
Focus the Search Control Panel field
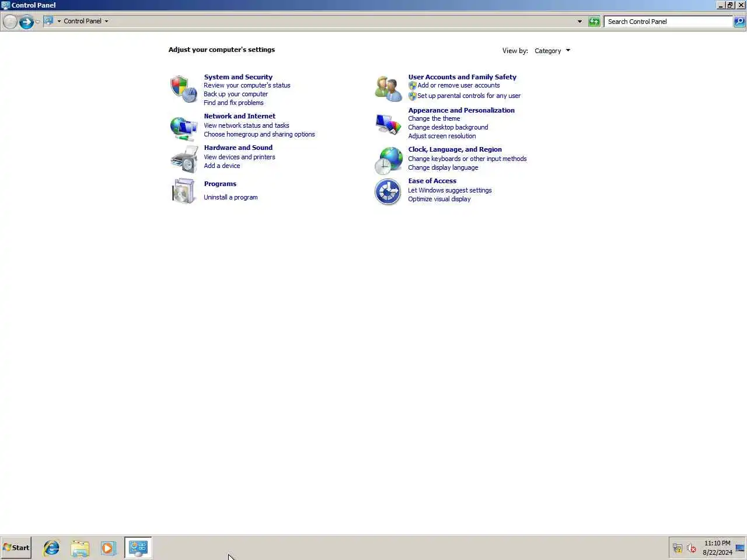pyautogui.click(x=668, y=22)
